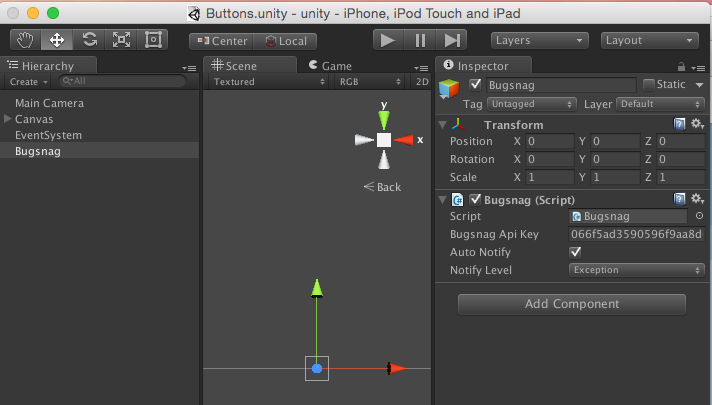The image size is (712, 405).
Task: Open the Layer Default dropdown
Action: (660, 104)
